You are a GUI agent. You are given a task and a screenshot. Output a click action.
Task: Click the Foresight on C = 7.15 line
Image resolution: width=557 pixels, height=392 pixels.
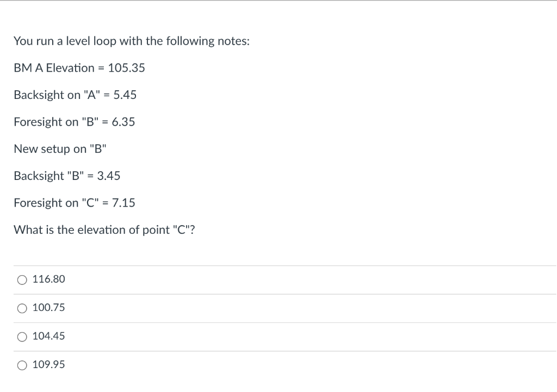point(75,202)
